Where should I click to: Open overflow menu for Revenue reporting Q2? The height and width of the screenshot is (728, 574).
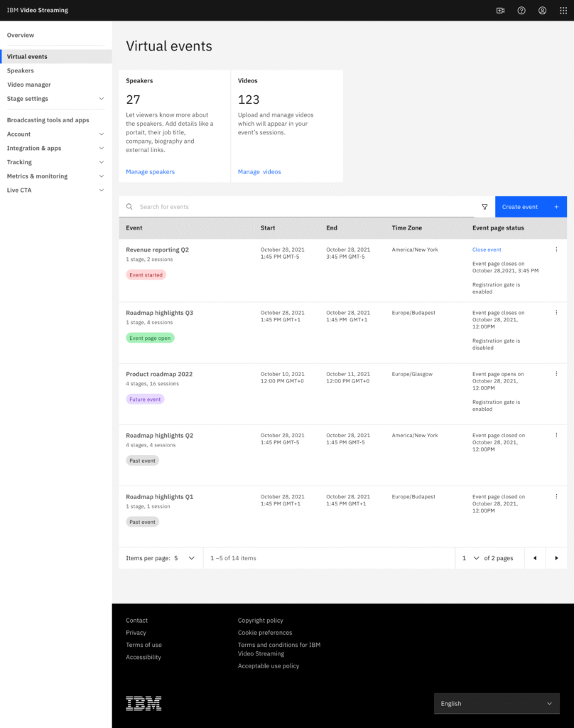pos(556,250)
